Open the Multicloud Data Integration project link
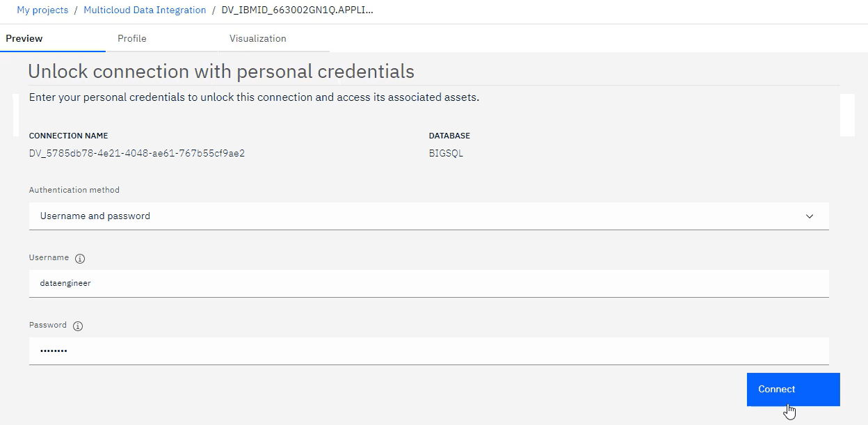The height and width of the screenshot is (425, 868). click(145, 10)
